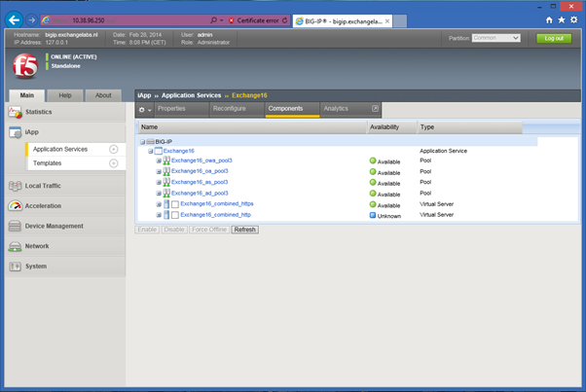The image size is (586, 392).
Task: Switch to the Analytics tab
Action: 336,109
